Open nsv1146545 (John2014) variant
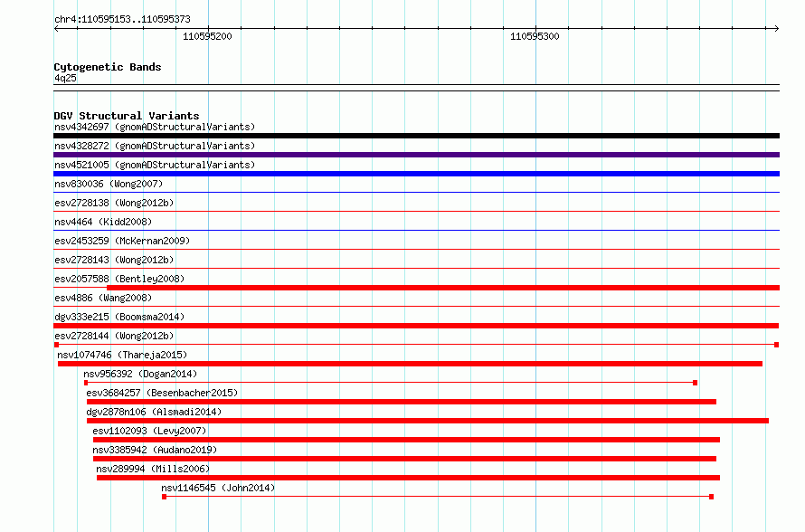 [x=218, y=488]
